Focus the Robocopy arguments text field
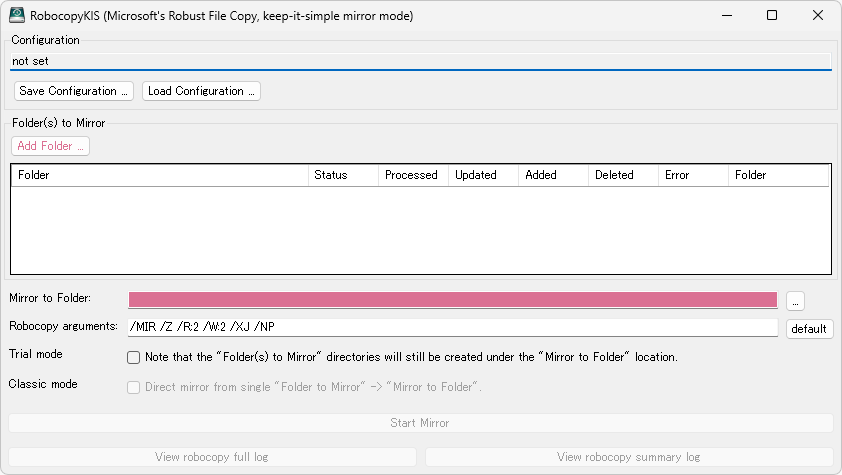This screenshot has height=475, width=842. 452,328
